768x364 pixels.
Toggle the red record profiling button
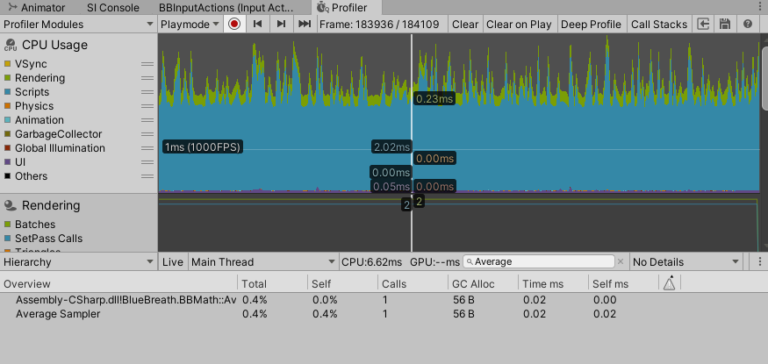pos(234,24)
